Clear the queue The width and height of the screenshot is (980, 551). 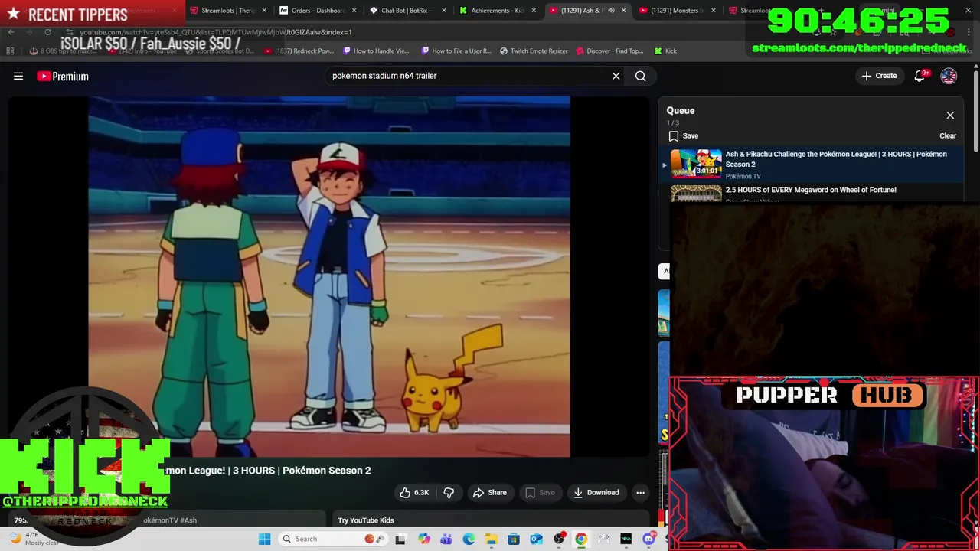[948, 135]
